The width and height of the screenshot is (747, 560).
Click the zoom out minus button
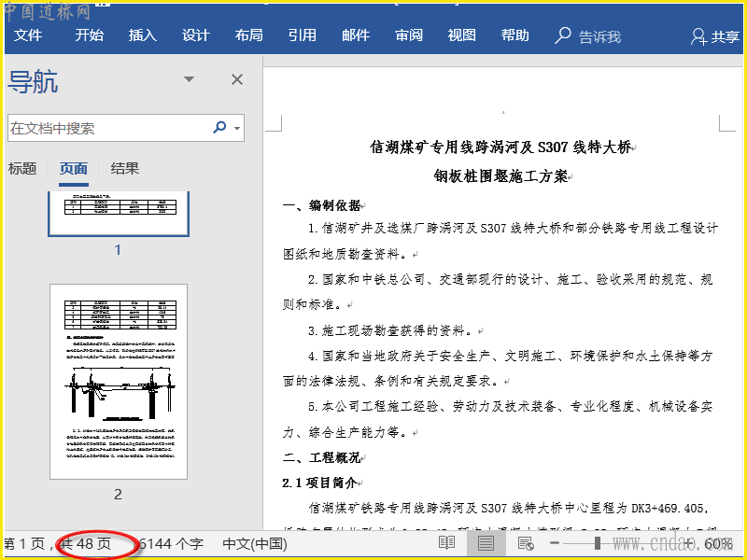555,543
